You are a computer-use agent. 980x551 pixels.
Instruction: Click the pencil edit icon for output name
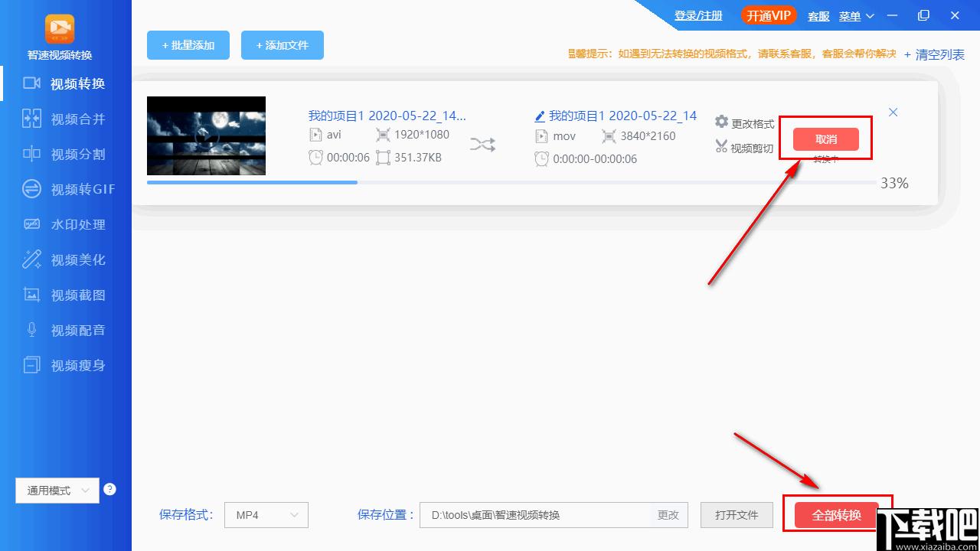tap(540, 116)
